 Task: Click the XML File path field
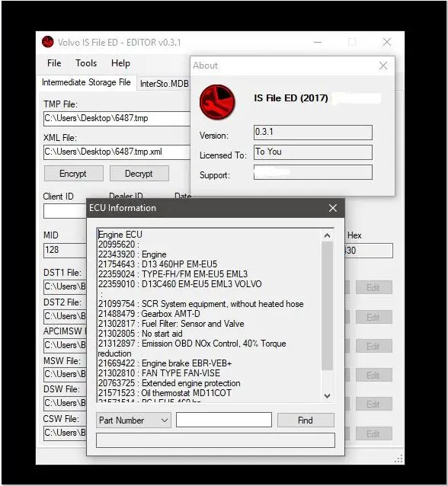tap(117, 152)
